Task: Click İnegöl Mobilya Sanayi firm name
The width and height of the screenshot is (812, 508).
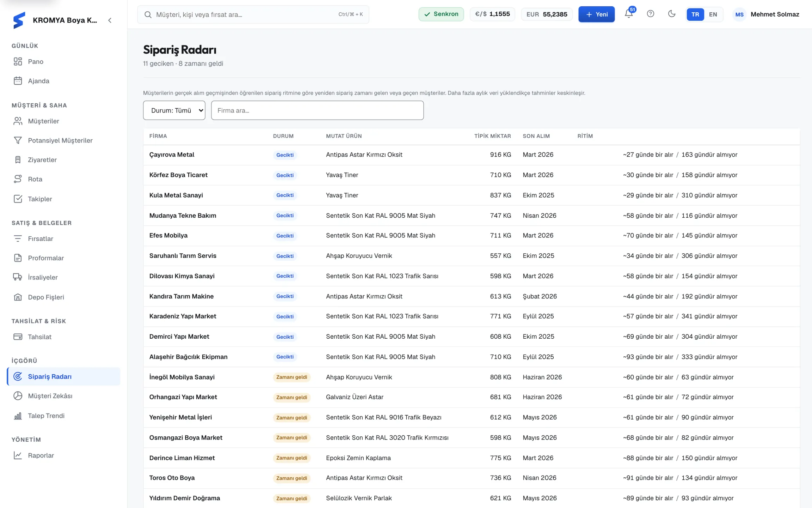Action: tap(182, 377)
